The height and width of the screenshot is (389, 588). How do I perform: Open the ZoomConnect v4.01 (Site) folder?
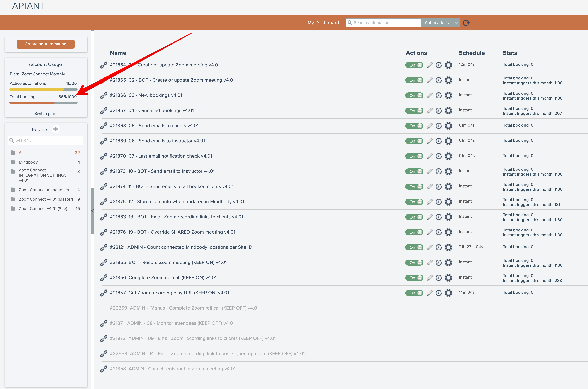click(43, 208)
